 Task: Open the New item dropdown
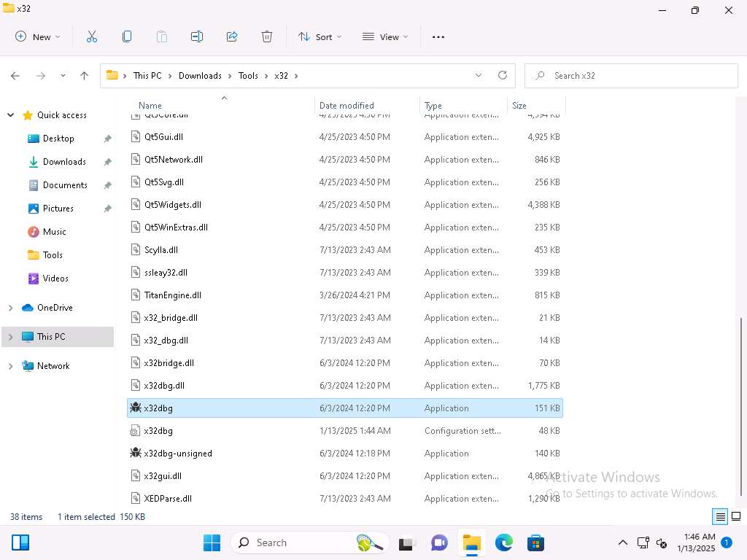coord(38,36)
